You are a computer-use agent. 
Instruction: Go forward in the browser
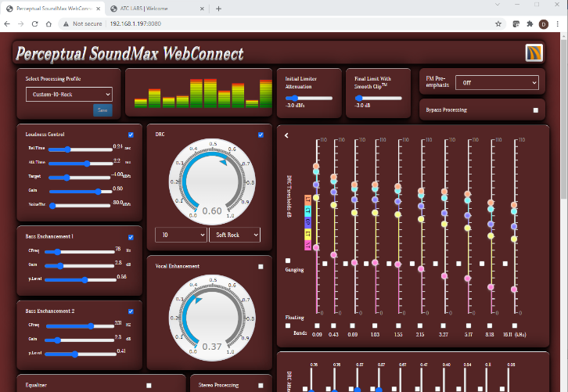(21, 24)
